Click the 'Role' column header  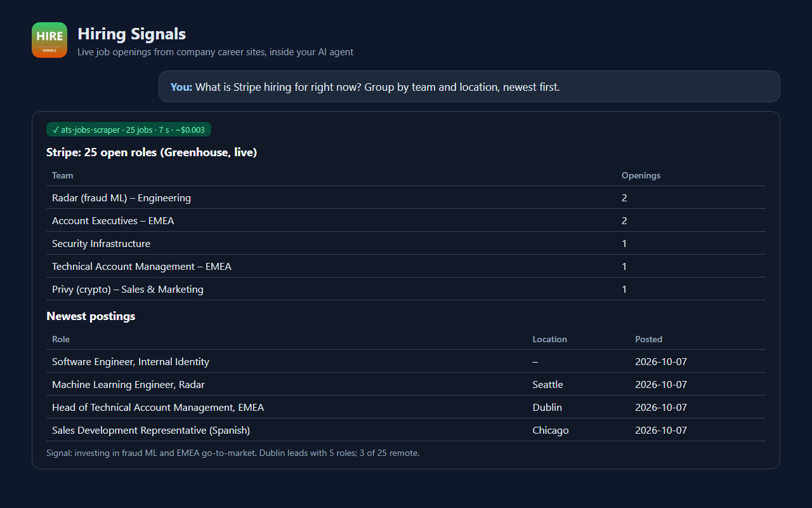[x=61, y=339]
